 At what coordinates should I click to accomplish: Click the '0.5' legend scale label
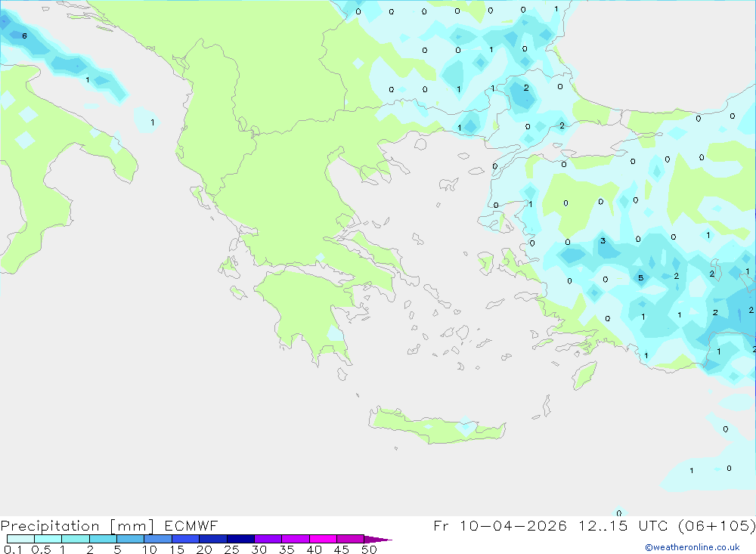[x=41, y=549]
